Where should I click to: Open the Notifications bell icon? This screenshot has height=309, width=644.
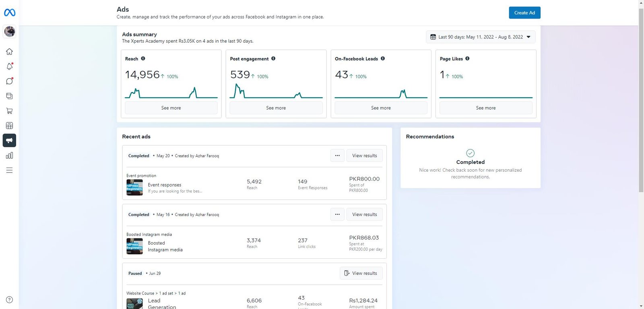(x=9, y=66)
